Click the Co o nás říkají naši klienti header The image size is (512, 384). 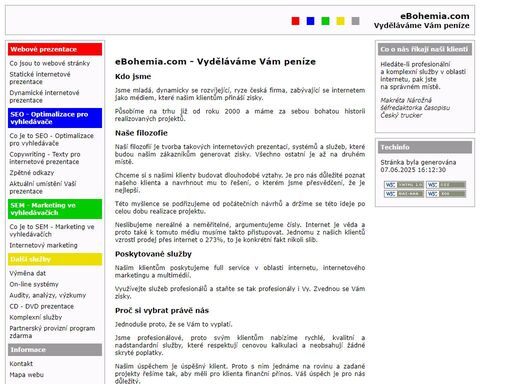coord(425,49)
